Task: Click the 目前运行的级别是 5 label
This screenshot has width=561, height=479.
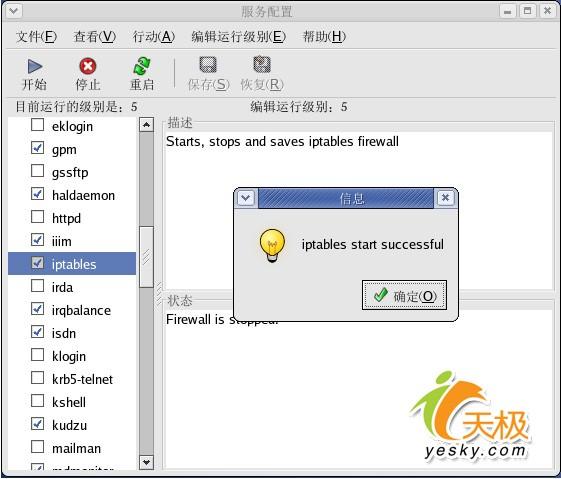Action: click(76, 107)
